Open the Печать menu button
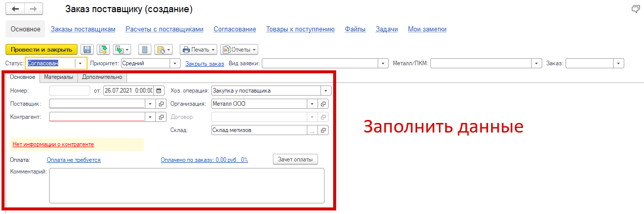Screen dimensions: 644x214 tap(198, 50)
